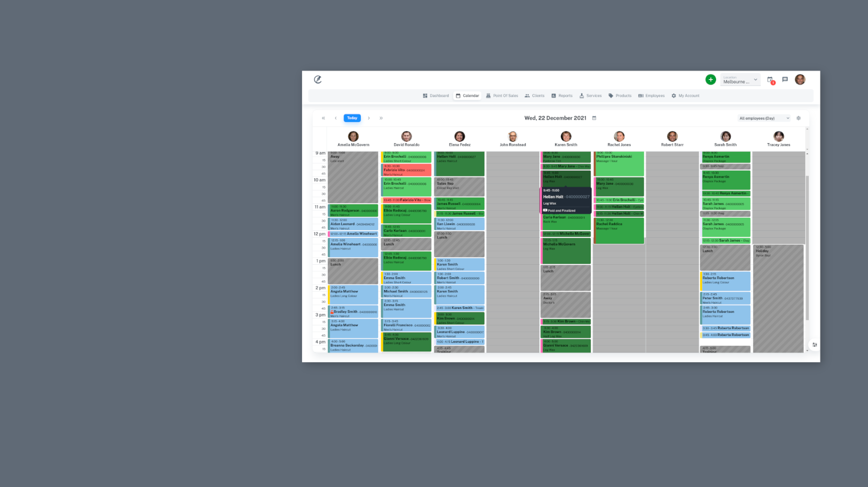
Task: Switch to the Dashboard tab
Action: point(436,96)
